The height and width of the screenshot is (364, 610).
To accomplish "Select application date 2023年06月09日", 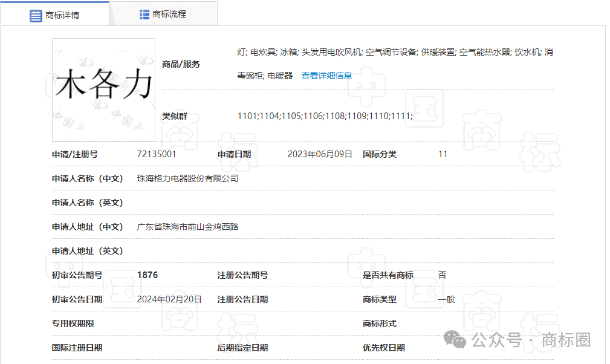I will (320, 154).
